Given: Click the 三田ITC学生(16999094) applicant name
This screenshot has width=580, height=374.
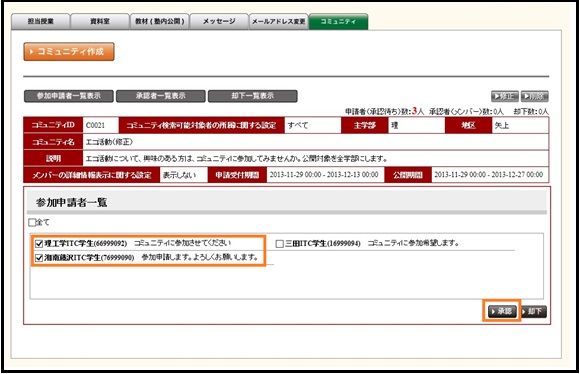Looking at the screenshot, I should coord(323,243).
